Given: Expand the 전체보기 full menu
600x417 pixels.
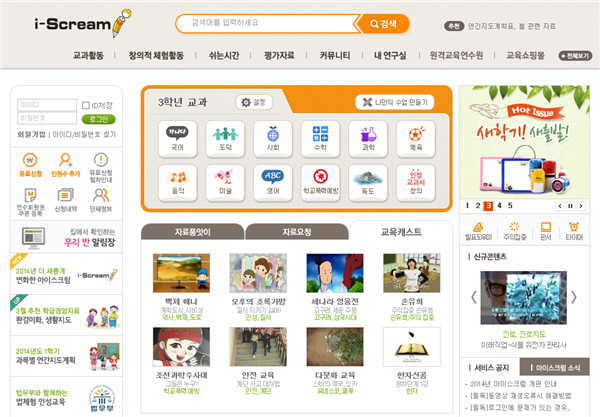Looking at the screenshot, I should tap(575, 56).
